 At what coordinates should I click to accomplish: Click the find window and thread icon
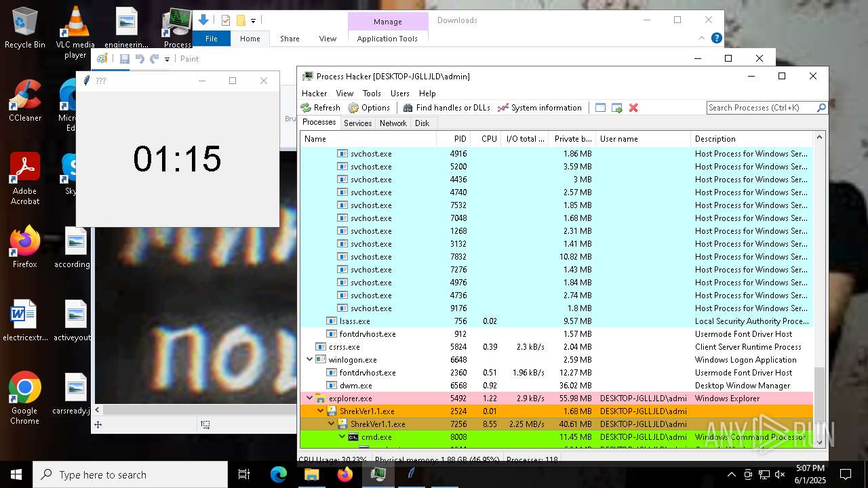tap(616, 108)
